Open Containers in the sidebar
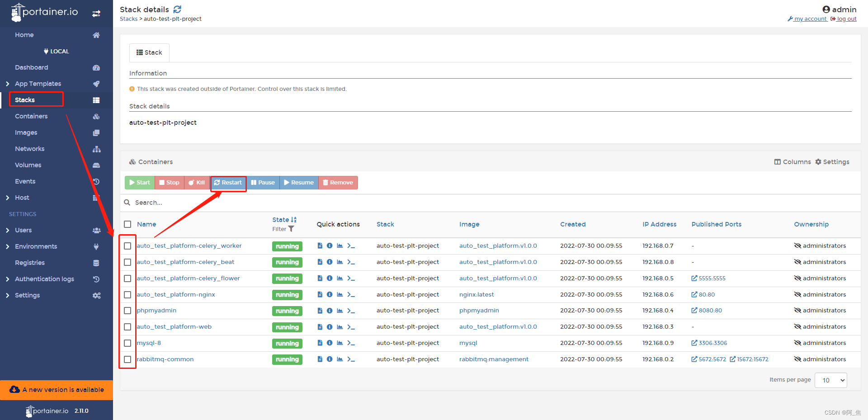The width and height of the screenshot is (868, 420). (31, 116)
